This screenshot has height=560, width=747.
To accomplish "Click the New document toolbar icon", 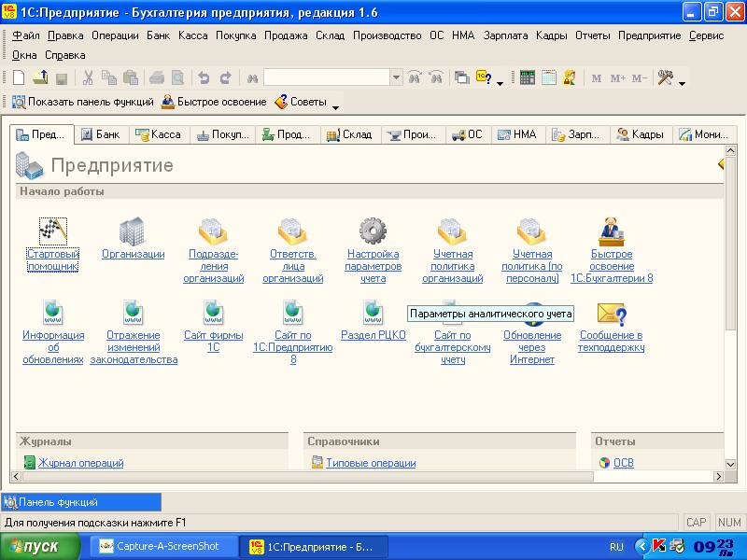I will tap(19, 77).
